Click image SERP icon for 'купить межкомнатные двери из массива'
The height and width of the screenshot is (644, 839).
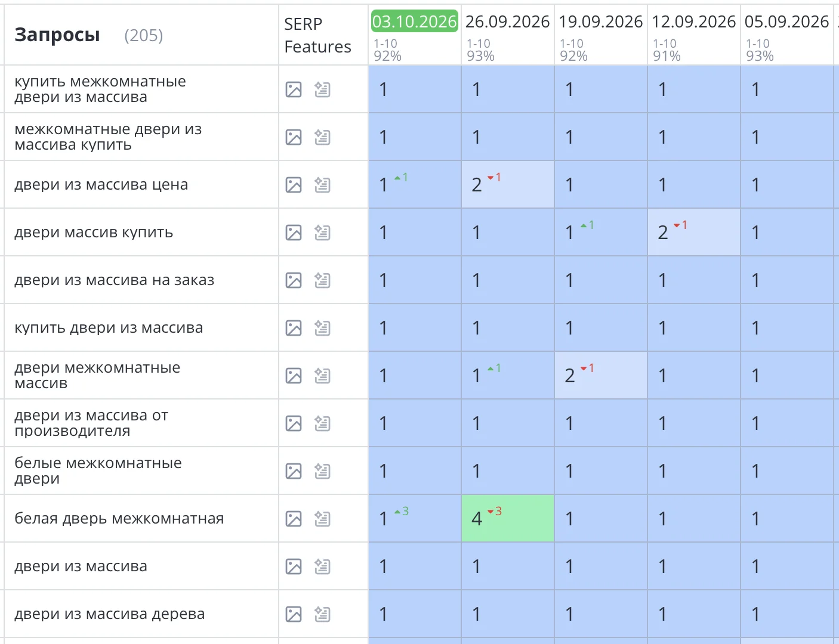click(x=294, y=89)
